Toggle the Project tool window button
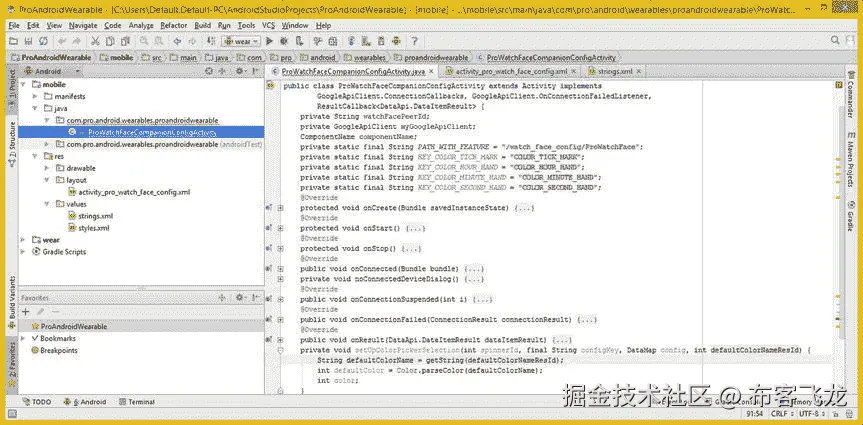863x425 pixels. point(12,89)
